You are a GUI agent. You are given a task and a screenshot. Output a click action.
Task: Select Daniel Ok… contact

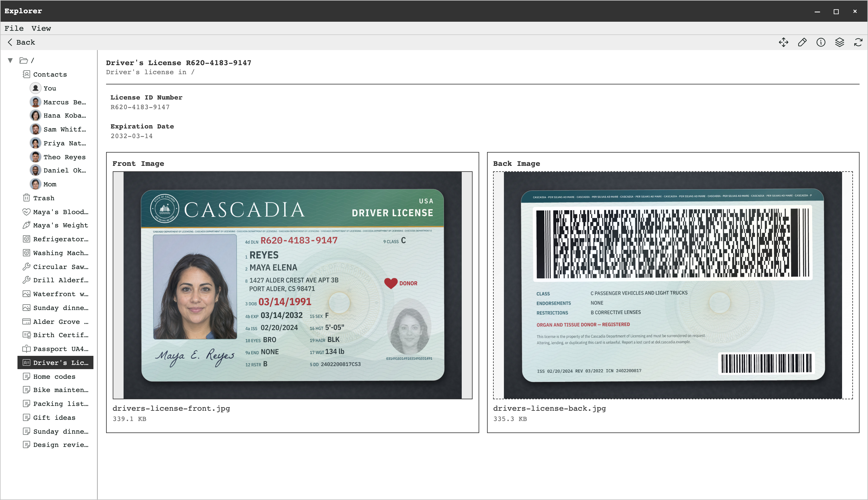tap(55, 170)
